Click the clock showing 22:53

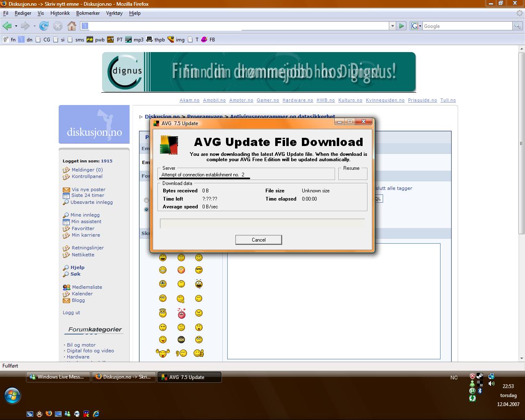coord(508,386)
